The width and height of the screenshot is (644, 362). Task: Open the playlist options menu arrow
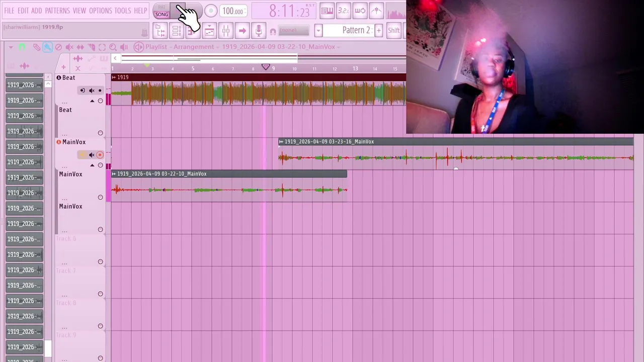coord(11,47)
